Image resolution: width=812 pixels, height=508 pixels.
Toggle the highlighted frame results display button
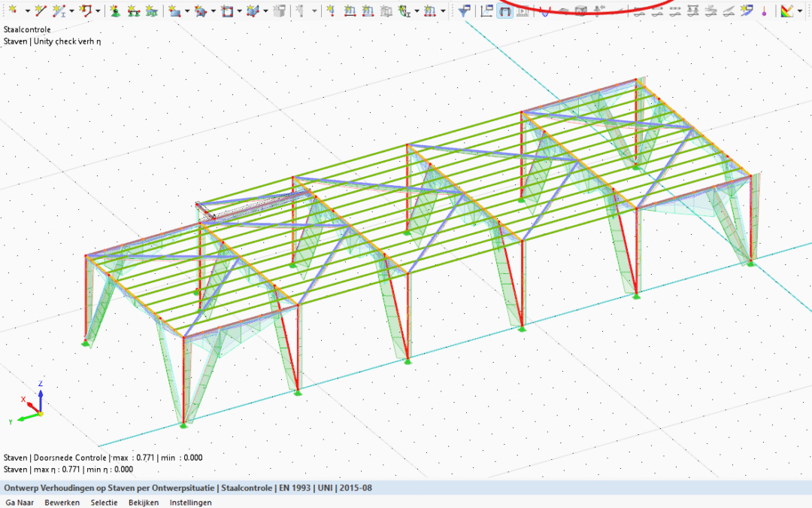[505, 11]
